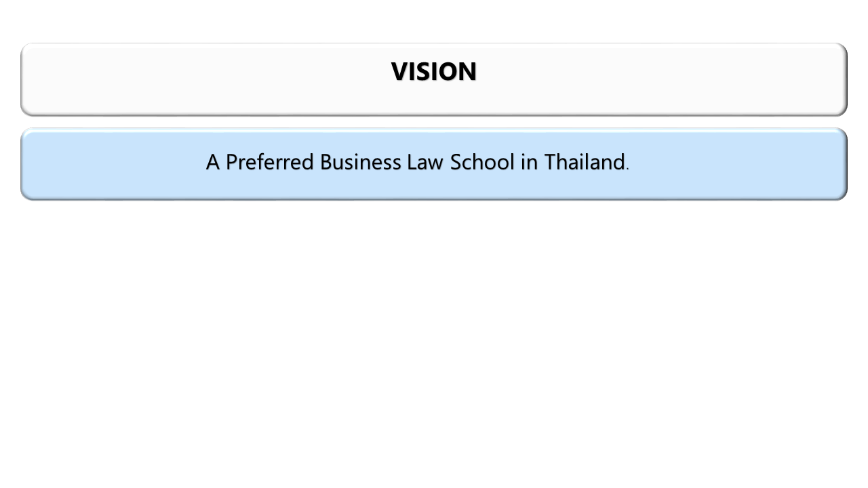Click the top border of the VISION box
Viewport: 868px width, 488px height.
coord(434,44)
